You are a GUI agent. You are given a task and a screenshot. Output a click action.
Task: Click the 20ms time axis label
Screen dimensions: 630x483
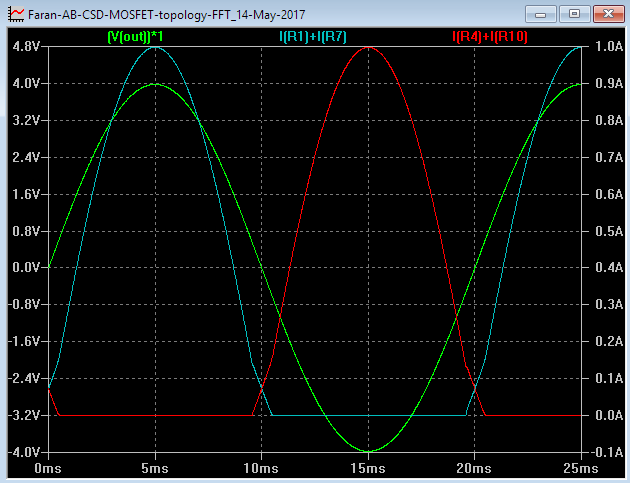tap(474, 469)
